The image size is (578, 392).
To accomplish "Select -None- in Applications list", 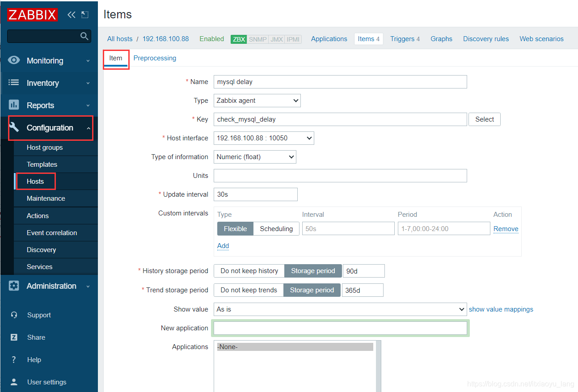I will coord(295,347).
